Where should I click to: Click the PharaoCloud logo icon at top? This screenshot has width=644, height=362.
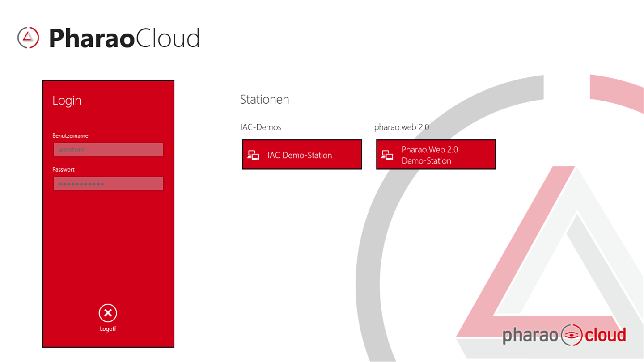(28, 38)
